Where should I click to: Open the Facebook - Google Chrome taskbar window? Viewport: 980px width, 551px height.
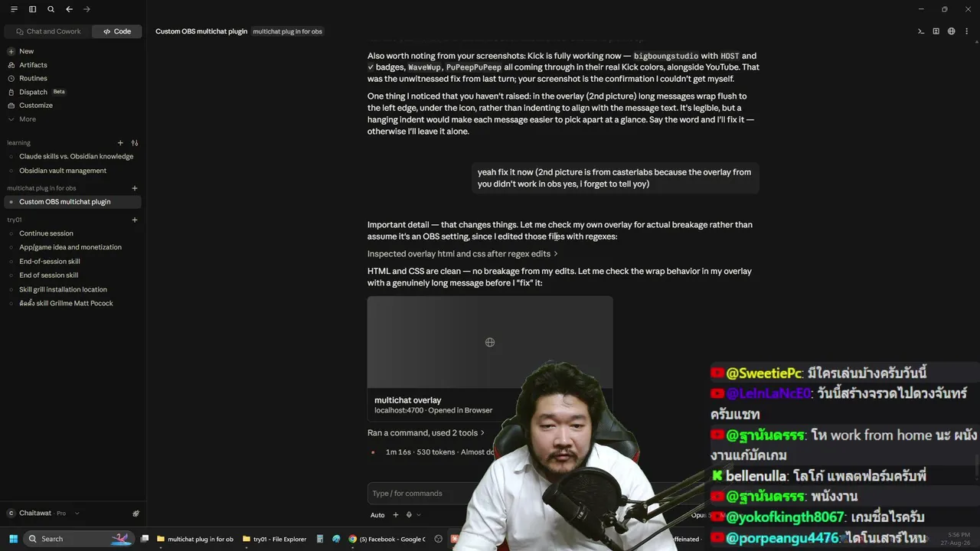(387, 539)
